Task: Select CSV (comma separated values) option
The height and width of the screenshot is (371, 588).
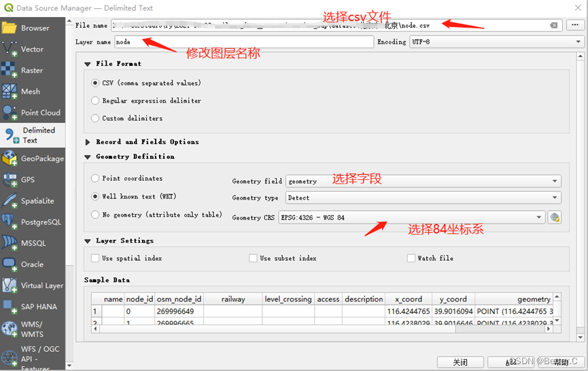Action: (x=95, y=83)
